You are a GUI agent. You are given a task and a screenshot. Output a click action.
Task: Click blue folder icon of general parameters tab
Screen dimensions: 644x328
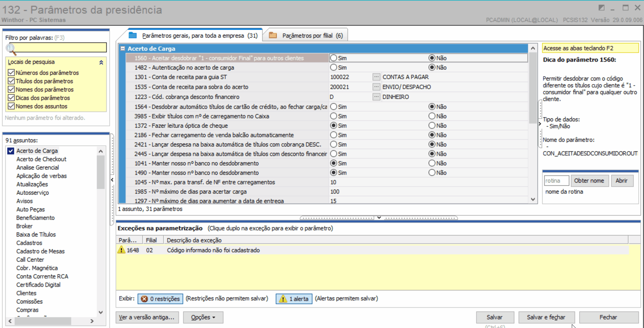point(133,35)
